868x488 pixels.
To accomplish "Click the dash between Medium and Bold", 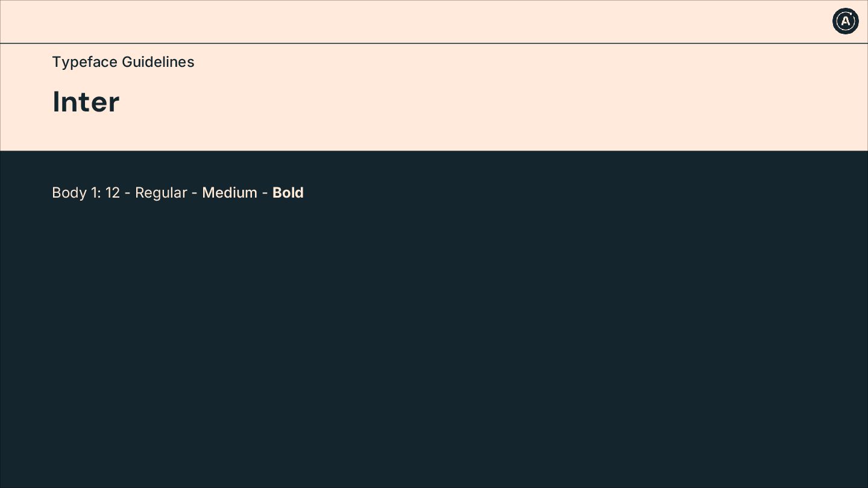I will click(265, 193).
